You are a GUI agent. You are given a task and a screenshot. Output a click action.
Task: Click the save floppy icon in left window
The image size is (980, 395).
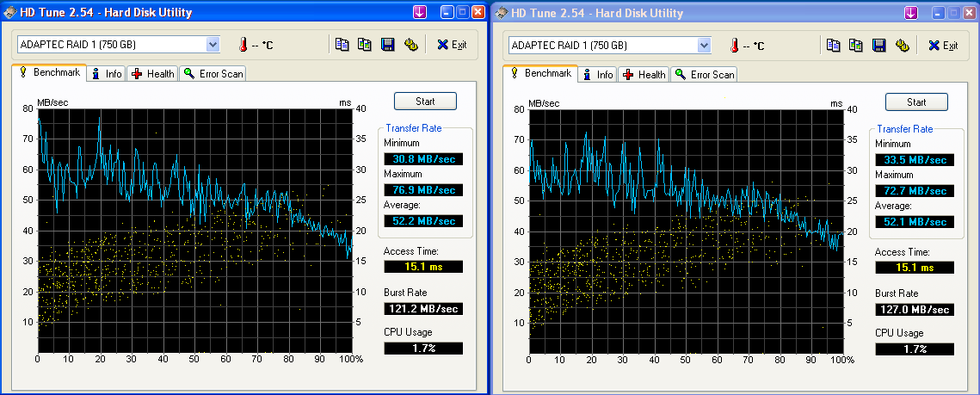click(387, 45)
